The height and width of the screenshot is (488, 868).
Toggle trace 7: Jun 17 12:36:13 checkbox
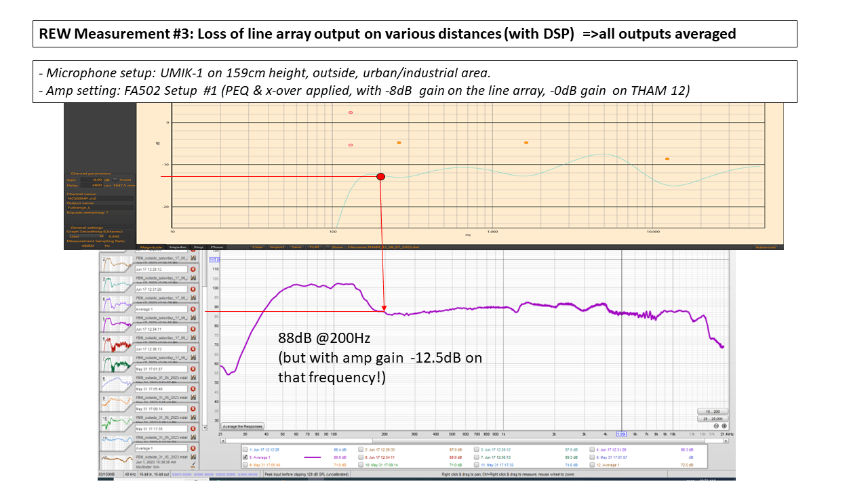click(477, 457)
